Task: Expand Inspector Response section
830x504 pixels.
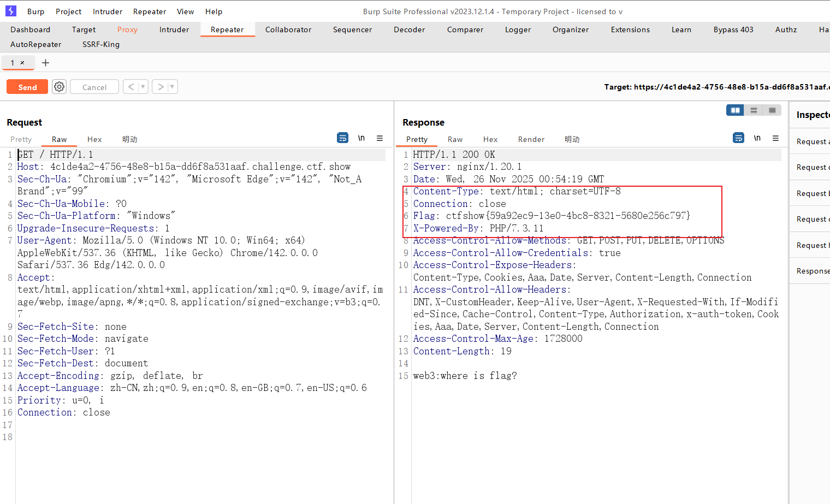Action: point(810,271)
